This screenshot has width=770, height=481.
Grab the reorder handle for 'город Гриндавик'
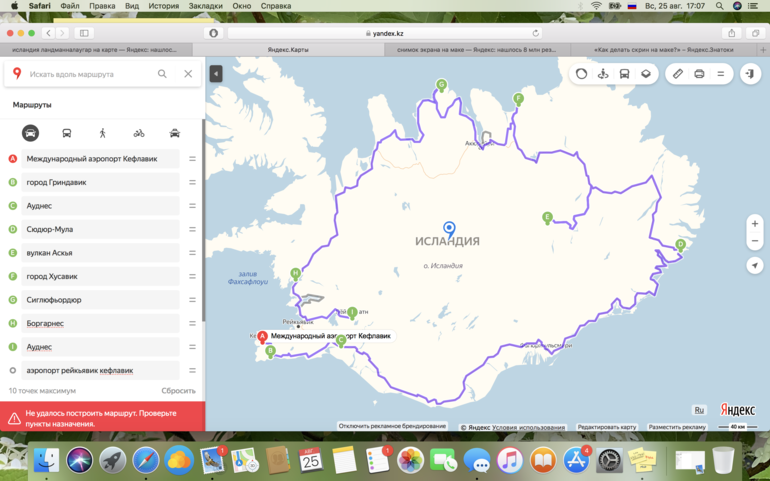click(192, 182)
